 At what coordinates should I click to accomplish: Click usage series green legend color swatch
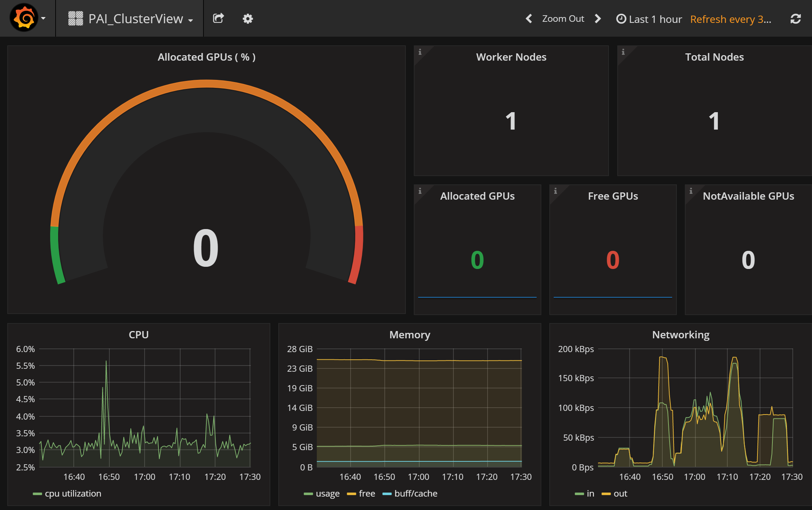(308, 494)
